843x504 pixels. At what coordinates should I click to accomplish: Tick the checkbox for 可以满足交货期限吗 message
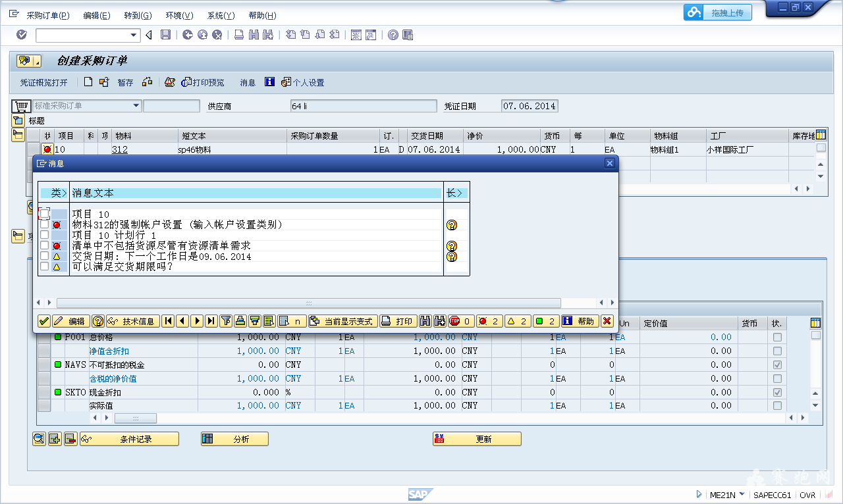(x=44, y=266)
